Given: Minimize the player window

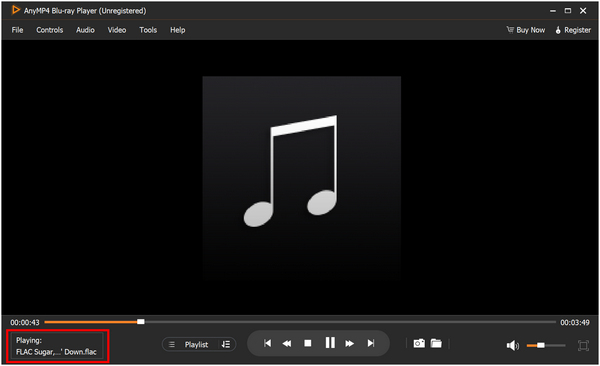Looking at the screenshot, I should pyautogui.click(x=553, y=11).
